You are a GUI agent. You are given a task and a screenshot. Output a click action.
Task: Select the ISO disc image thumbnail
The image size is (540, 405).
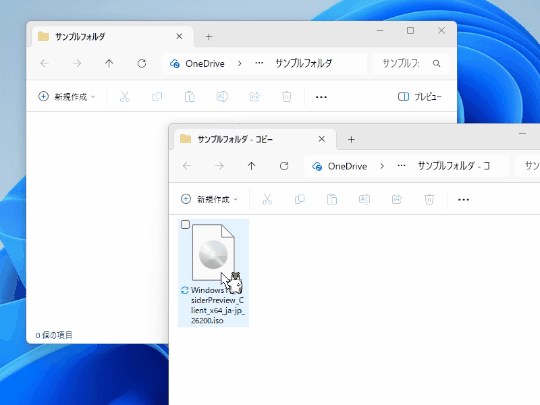213,252
